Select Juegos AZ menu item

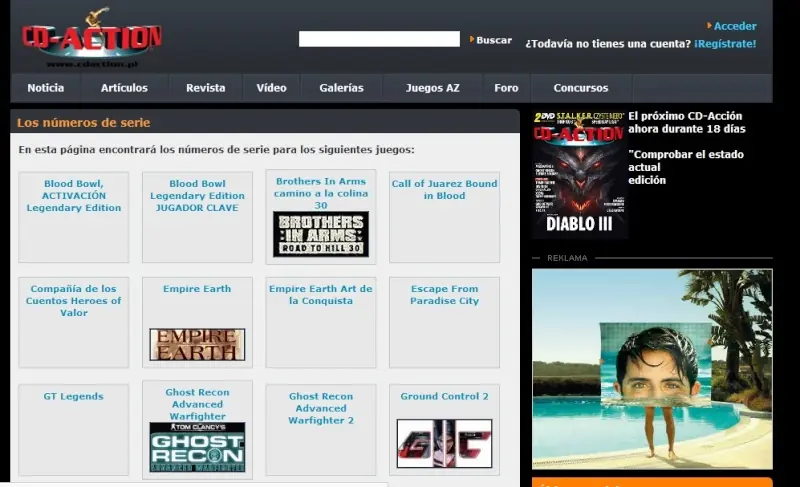pos(433,88)
